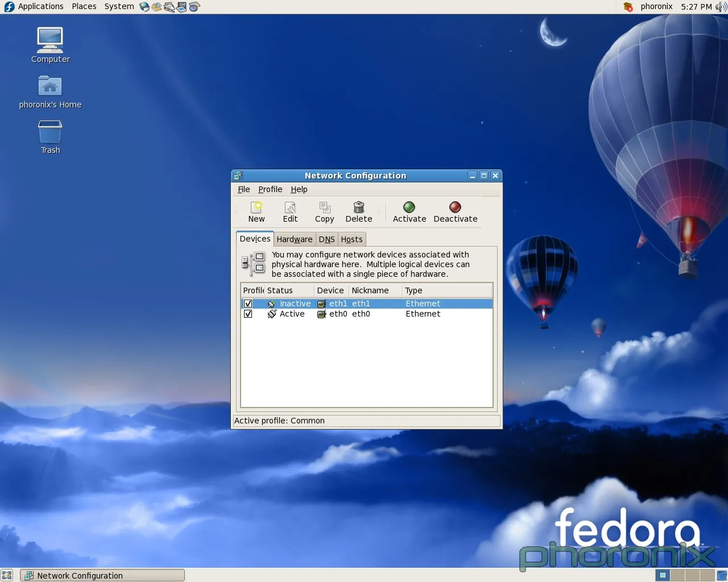728x582 pixels.
Task: Click the package updater notification icon
Action: coord(628,7)
